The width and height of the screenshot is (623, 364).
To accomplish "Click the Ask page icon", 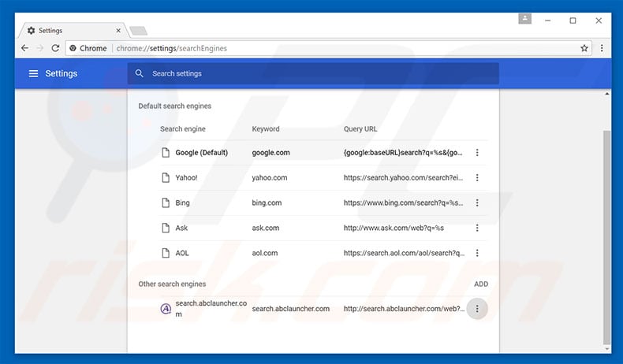I will 166,228.
